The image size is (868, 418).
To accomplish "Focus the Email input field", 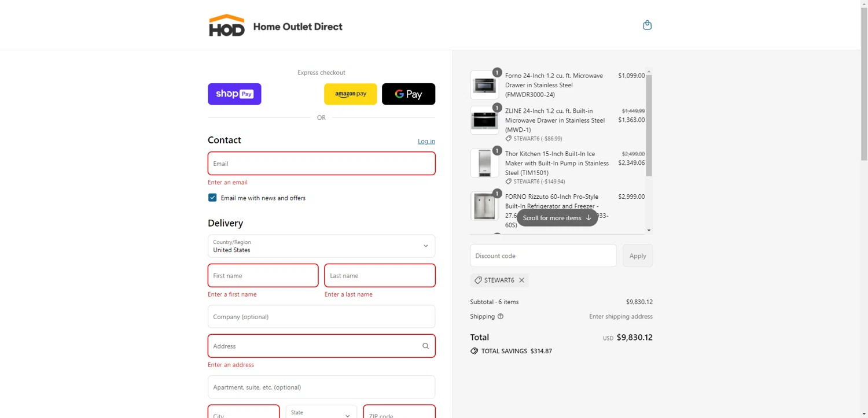I will pos(321,164).
